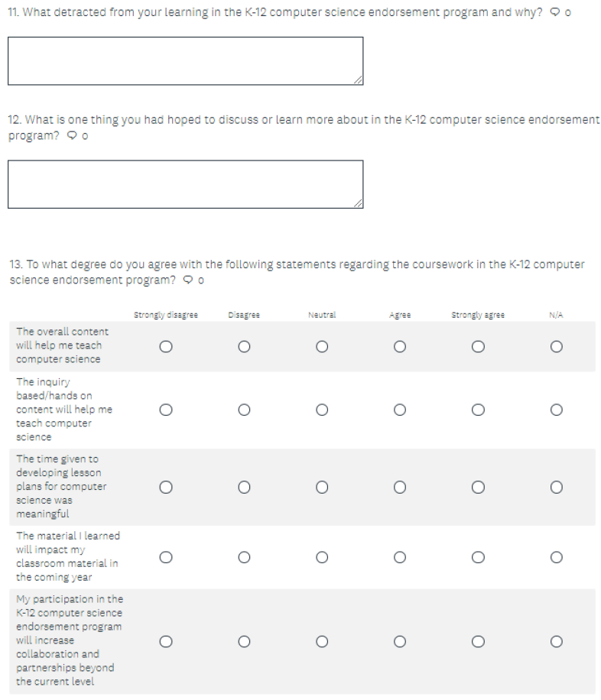
Task: Select Agree for overall content statement
Action: 400,346
